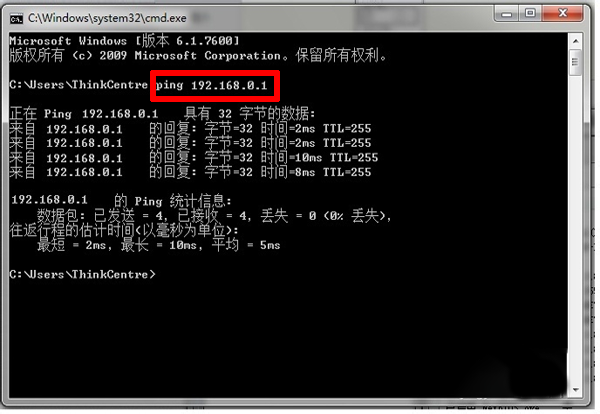Click the "Ping 统计信息" header line
The image size is (600, 414).
click(120, 201)
